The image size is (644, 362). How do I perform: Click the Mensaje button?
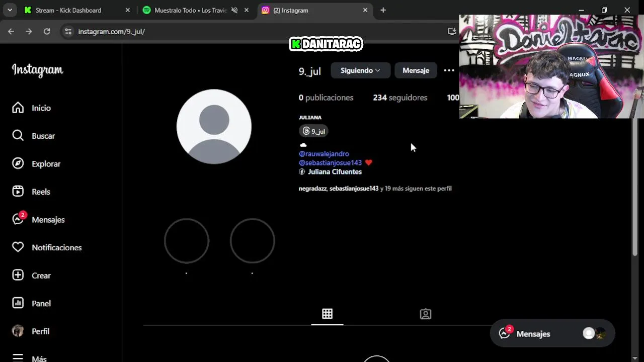click(x=416, y=70)
